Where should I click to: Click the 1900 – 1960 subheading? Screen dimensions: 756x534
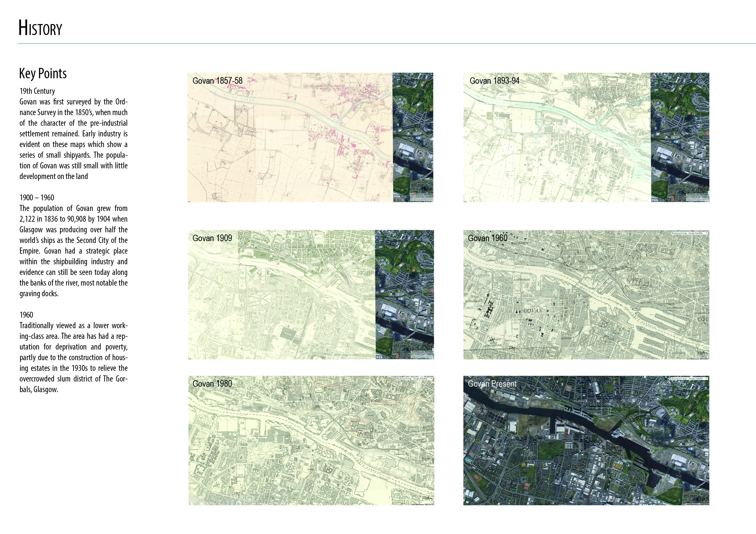pos(37,198)
